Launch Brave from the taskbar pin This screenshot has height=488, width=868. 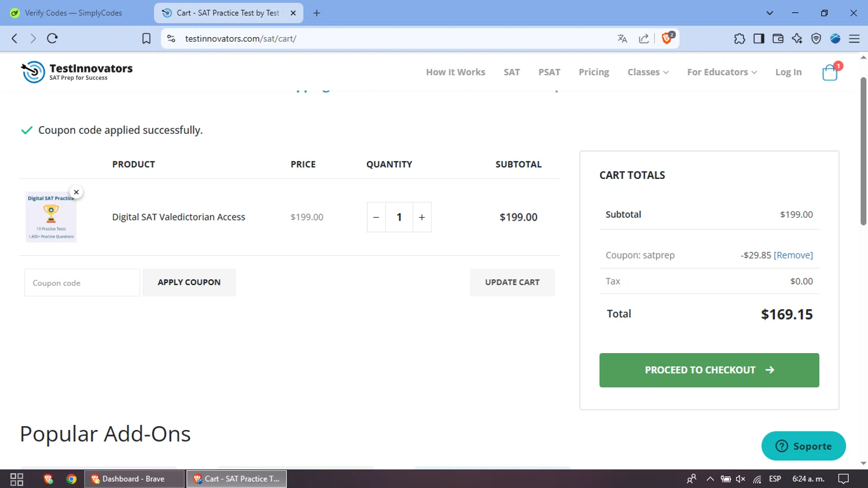pyautogui.click(x=49, y=479)
